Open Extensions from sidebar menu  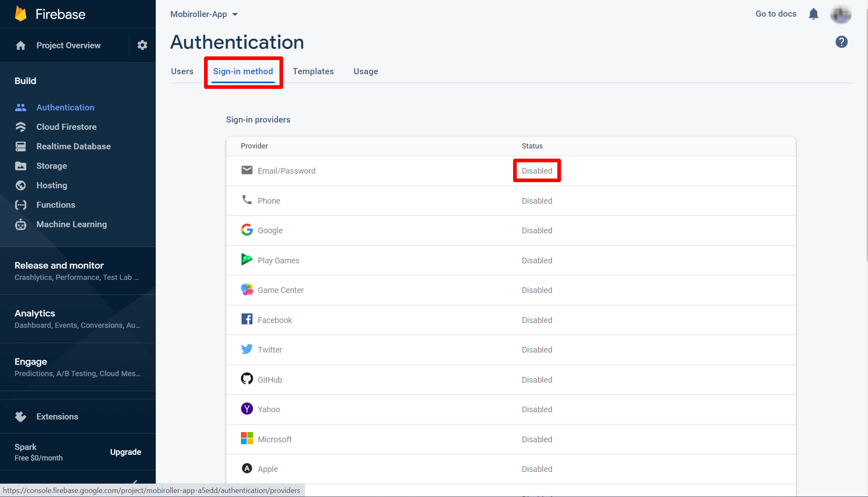coord(57,417)
